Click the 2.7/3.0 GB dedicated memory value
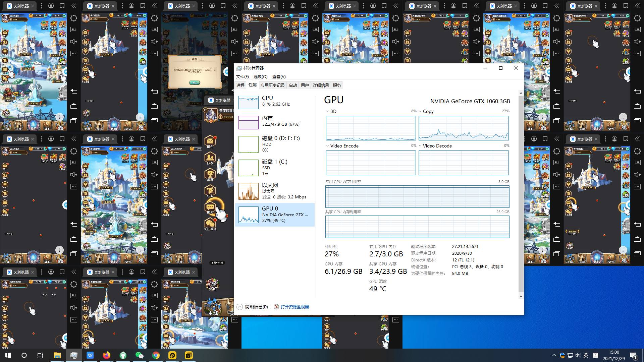 (x=386, y=254)
